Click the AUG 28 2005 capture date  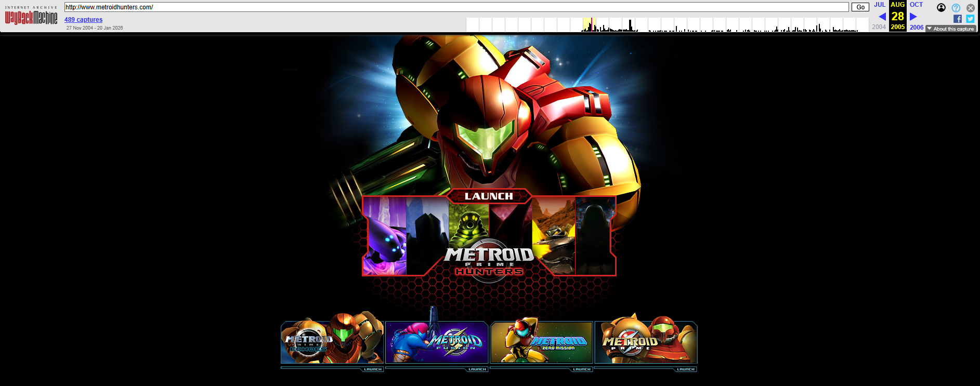coord(898,16)
